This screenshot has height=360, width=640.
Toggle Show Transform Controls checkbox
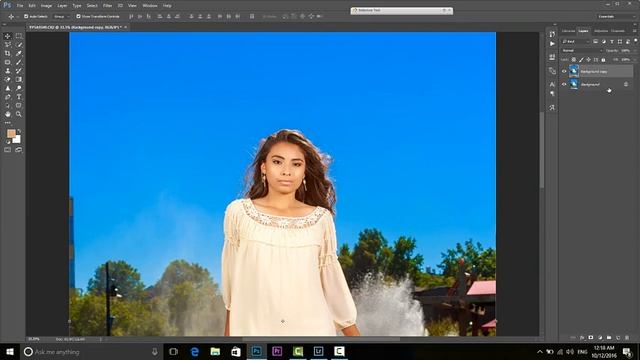[x=78, y=16]
